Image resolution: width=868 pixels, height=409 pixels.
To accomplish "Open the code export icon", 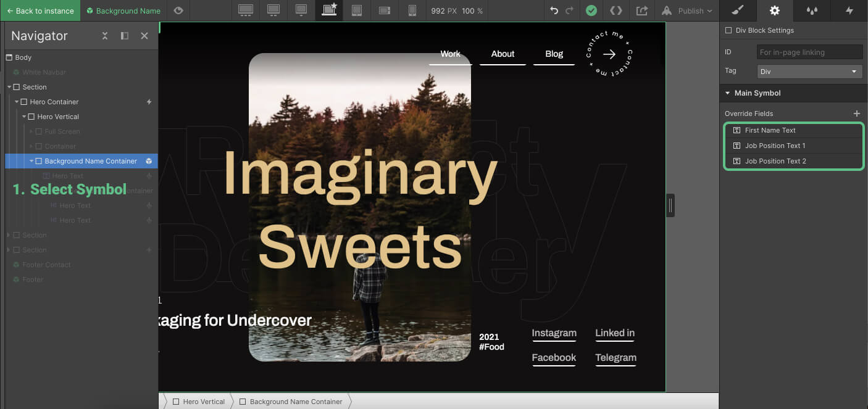I will point(616,10).
